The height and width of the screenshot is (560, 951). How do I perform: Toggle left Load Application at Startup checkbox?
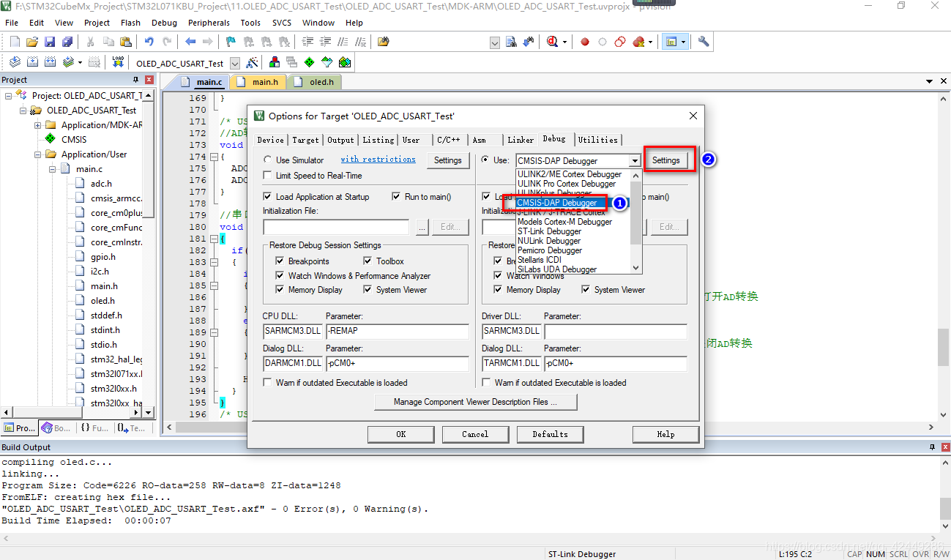pyautogui.click(x=268, y=197)
